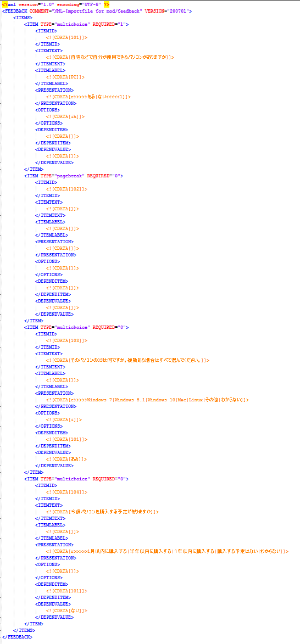Image resolution: width=300 pixels, height=644 pixels.
Task: Click the CDATA[102] item ID value
Action: (x=66, y=189)
